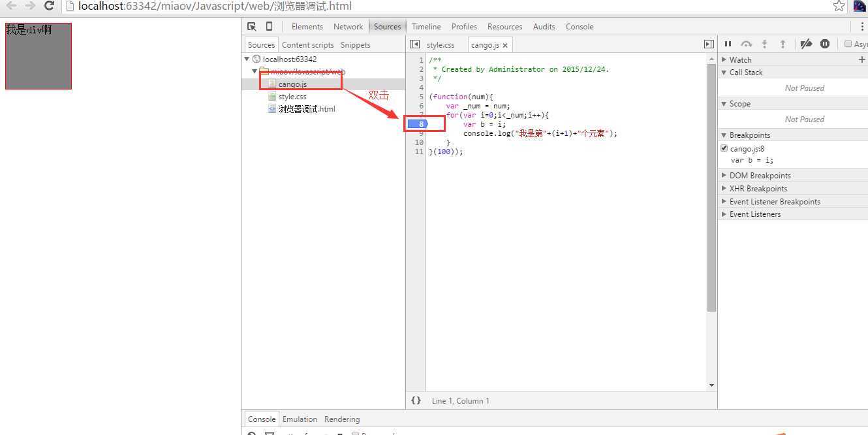Collapse the Call Stack section
This screenshot has height=435, width=868.
pyautogui.click(x=724, y=72)
